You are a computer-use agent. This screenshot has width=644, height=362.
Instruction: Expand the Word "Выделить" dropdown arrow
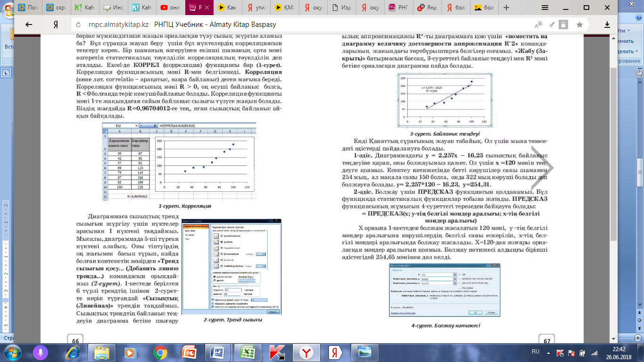click(x=636, y=51)
